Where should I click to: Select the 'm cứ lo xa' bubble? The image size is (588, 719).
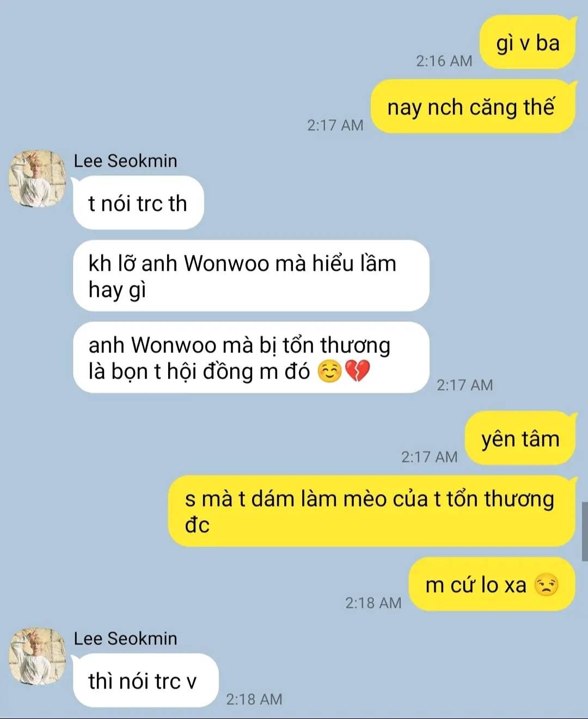[492, 584]
